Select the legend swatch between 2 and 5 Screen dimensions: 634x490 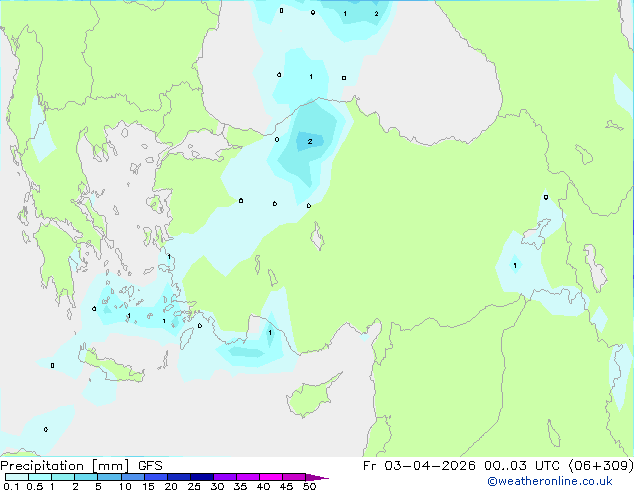(86, 477)
